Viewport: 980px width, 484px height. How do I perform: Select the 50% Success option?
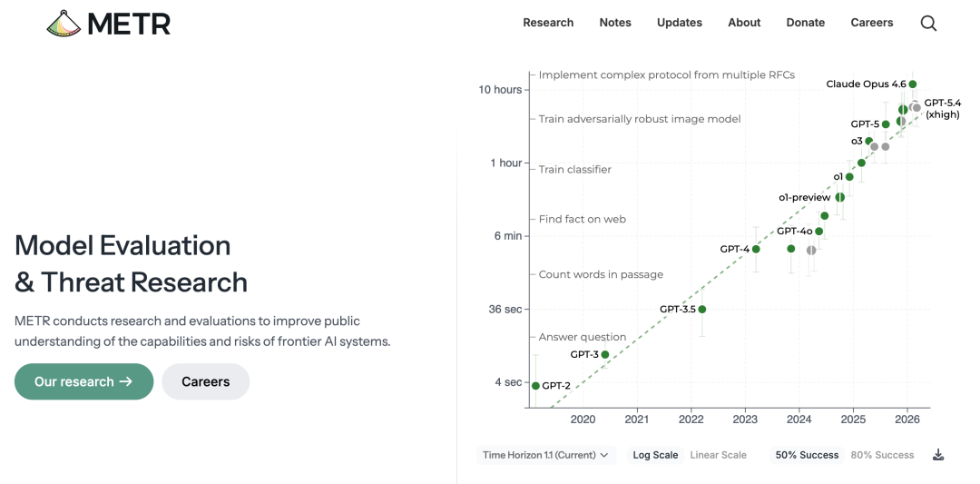click(x=807, y=455)
